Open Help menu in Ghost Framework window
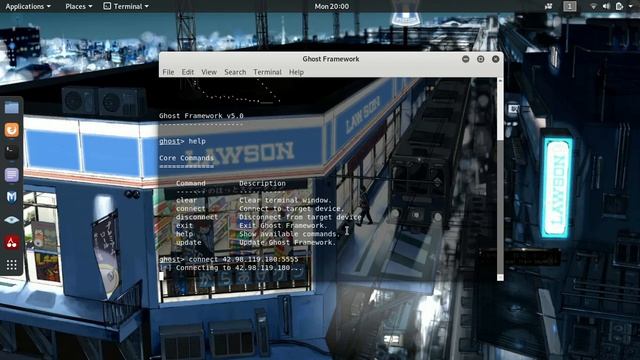 click(x=296, y=72)
